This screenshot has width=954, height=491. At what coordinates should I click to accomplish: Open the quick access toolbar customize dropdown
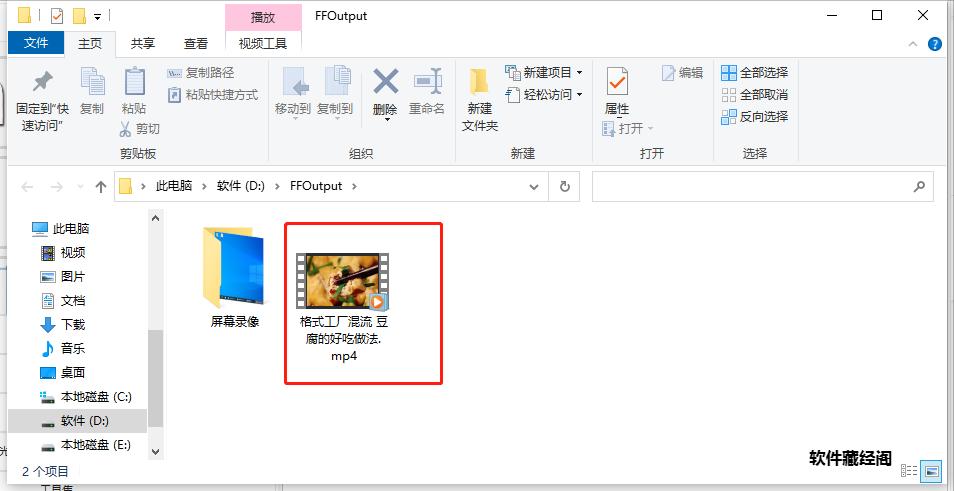click(x=97, y=16)
